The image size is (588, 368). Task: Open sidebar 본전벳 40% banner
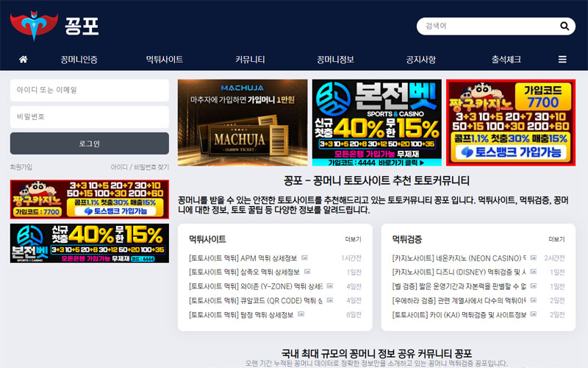[90, 243]
